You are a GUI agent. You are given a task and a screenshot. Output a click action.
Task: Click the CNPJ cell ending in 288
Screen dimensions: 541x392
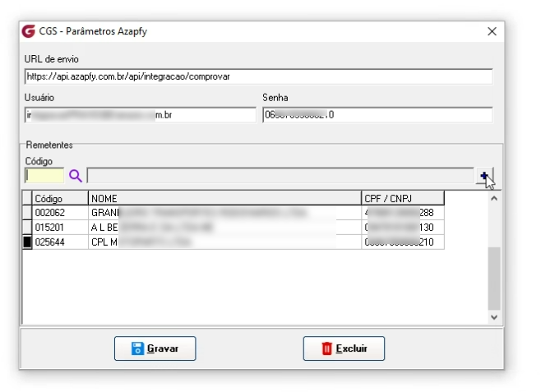pyautogui.click(x=403, y=212)
